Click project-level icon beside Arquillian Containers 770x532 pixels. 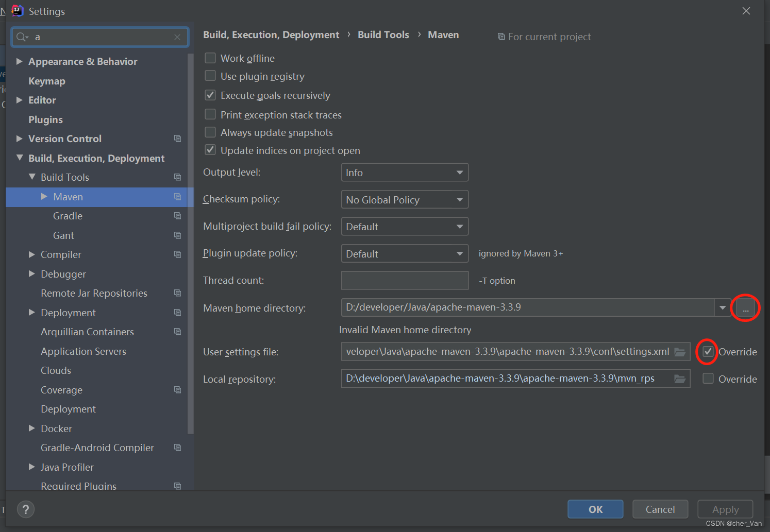(178, 332)
